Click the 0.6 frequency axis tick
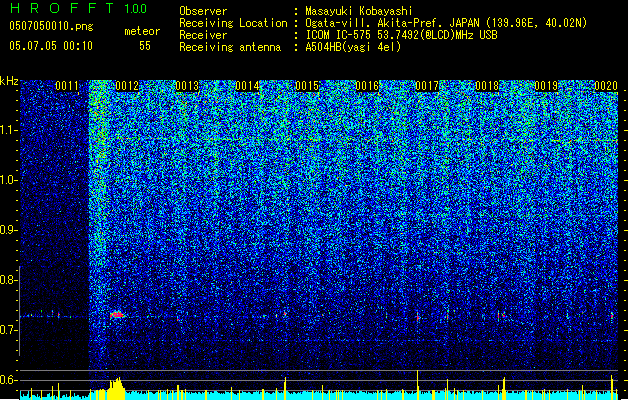Viewport: 629px width, 400px height. 9,380
